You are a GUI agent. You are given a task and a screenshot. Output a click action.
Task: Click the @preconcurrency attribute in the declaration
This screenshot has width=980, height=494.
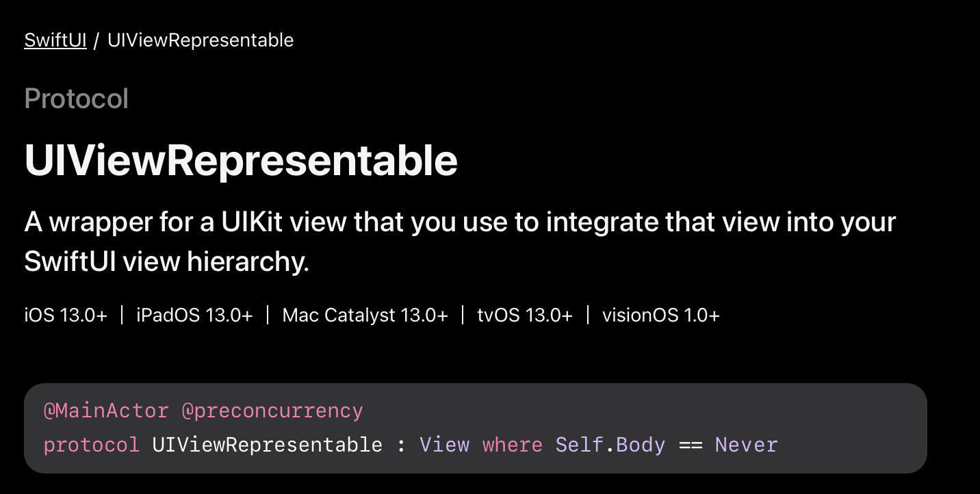(272, 411)
